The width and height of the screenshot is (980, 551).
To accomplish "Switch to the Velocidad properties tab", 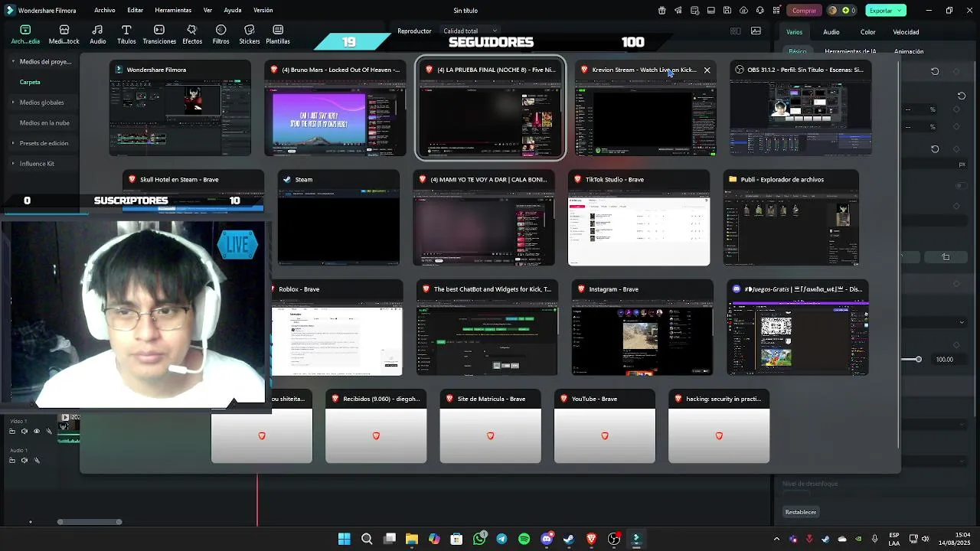I will 906,32.
